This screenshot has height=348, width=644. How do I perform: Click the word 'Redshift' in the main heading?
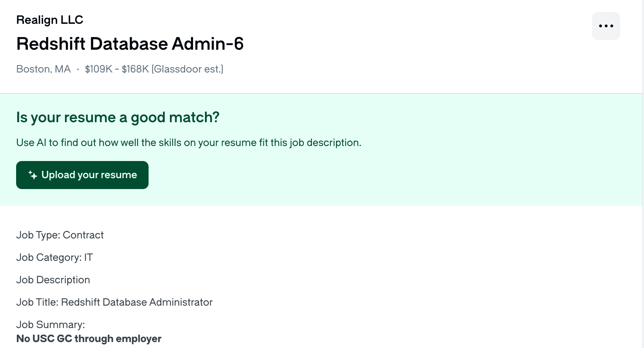(x=50, y=44)
